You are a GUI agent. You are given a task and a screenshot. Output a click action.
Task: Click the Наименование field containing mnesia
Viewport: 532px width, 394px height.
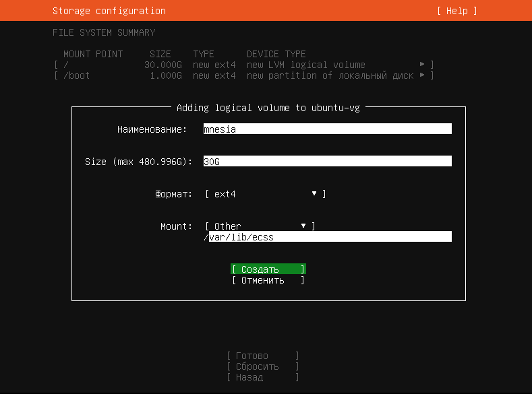pos(328,129)
